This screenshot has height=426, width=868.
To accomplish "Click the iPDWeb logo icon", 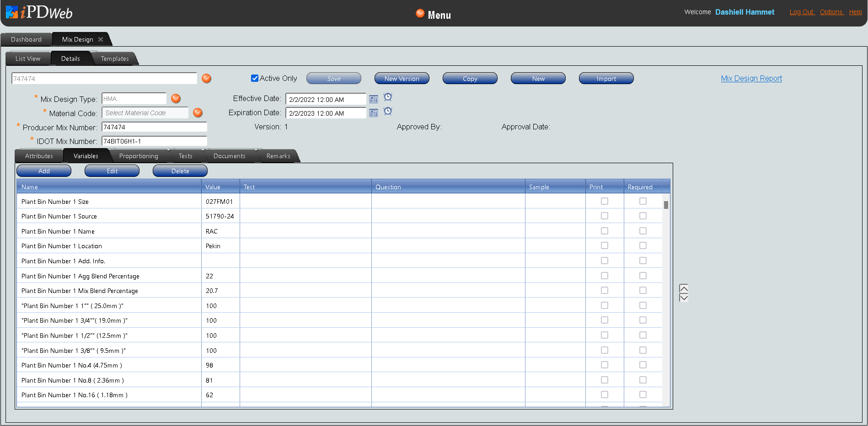I will [12, 12].
